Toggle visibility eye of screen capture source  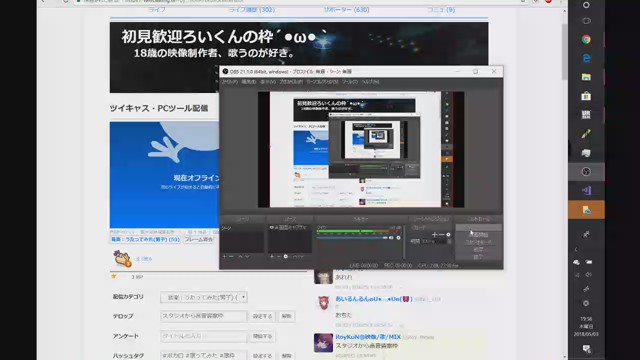(271, 227)
